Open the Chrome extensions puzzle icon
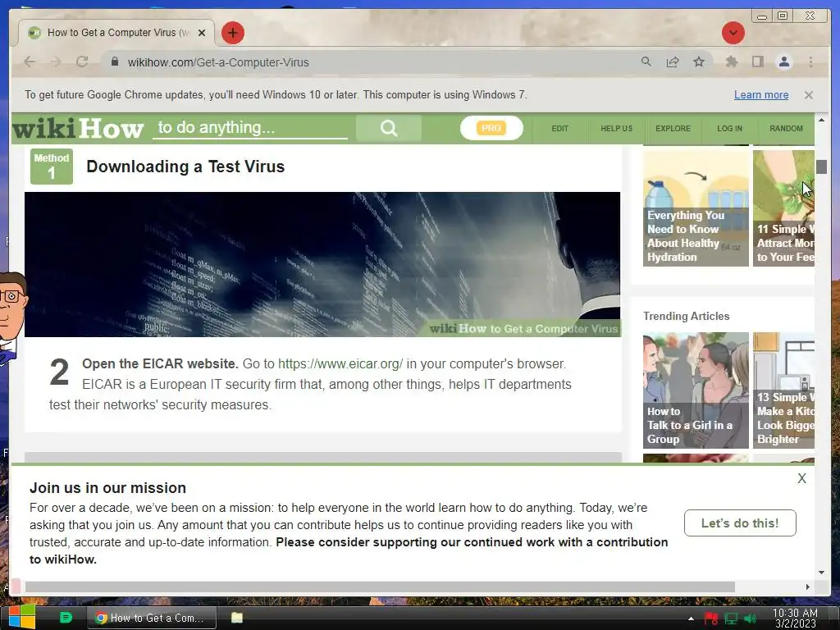The image size is (840, 630). coord(731,62)
